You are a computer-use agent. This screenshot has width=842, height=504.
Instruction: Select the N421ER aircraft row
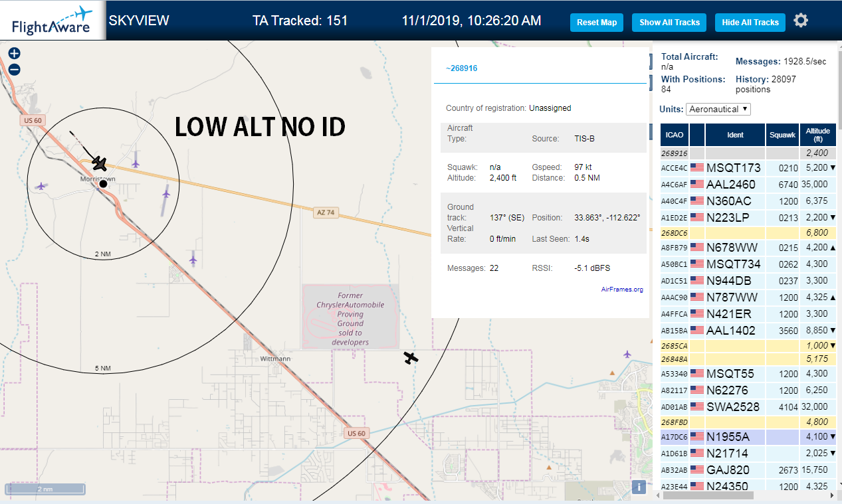coord(748,313)
